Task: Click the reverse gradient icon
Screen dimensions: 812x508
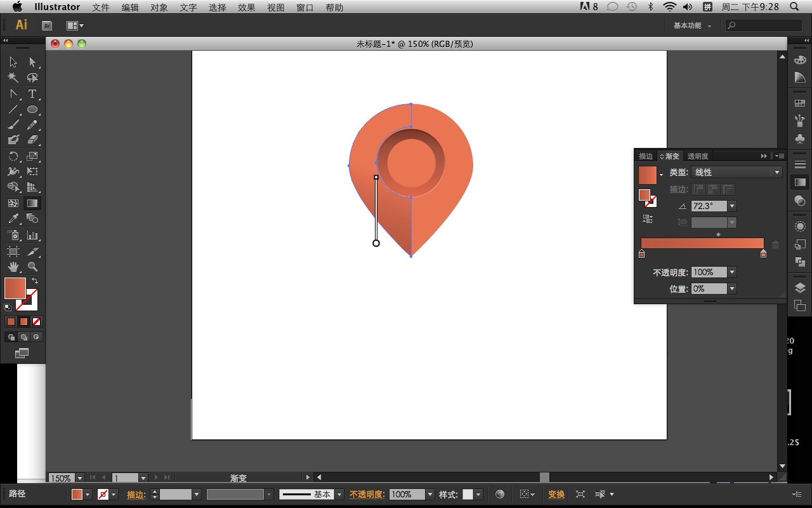Action: coord(648,219)
